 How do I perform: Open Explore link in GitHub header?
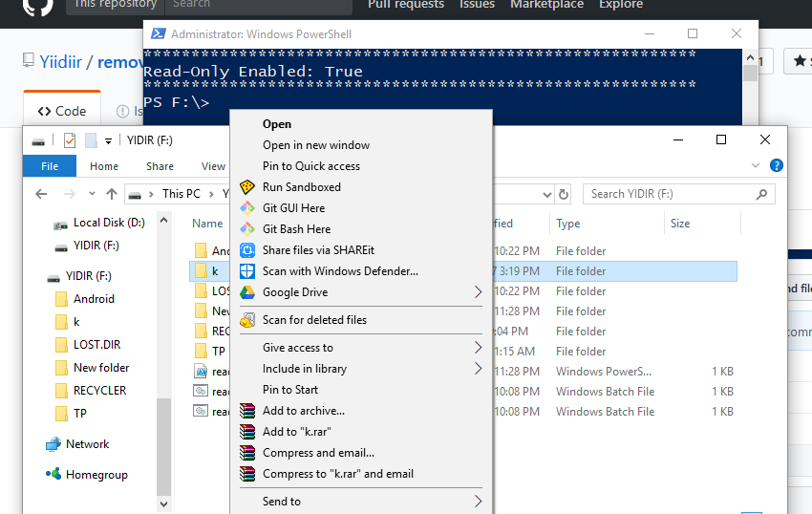[x=621, y=5]
